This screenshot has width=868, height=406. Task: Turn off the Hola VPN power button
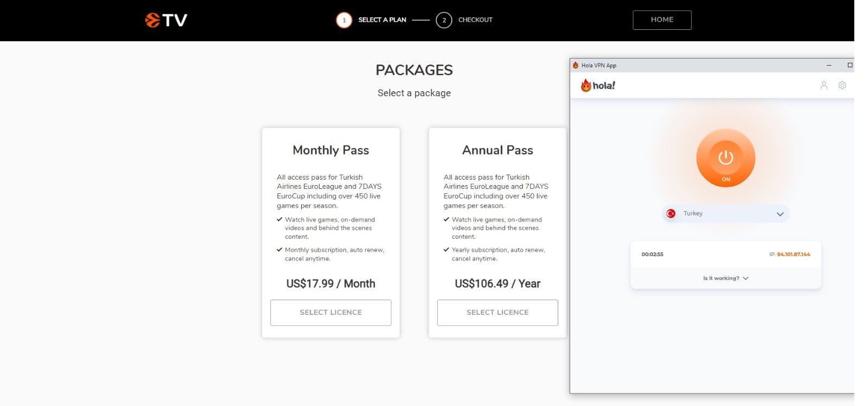(725, 158)
